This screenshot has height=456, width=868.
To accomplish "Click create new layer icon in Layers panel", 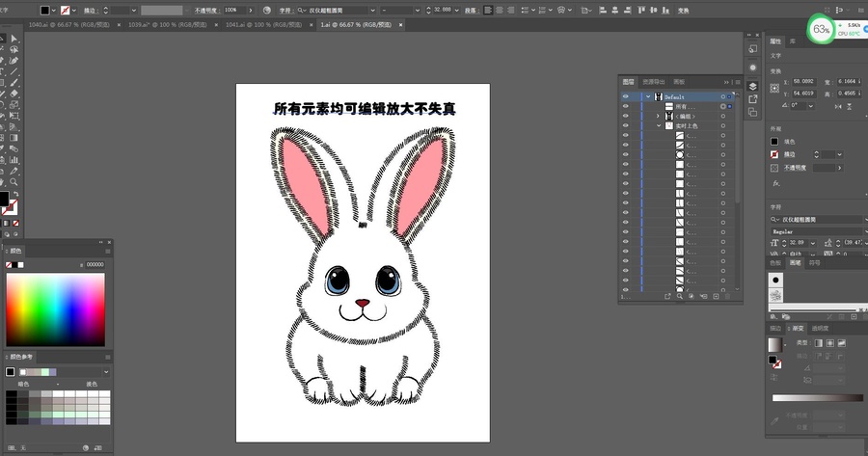I will tap(716, 297).
